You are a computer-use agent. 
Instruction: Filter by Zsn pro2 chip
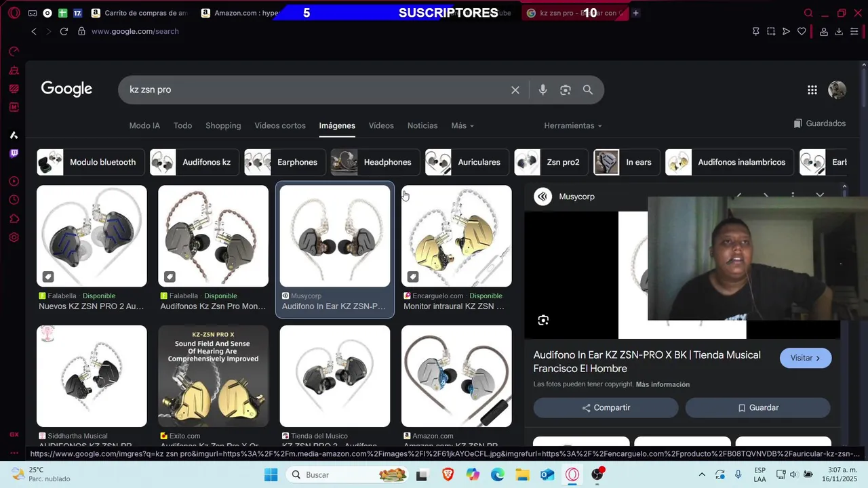tap(551, 162)
